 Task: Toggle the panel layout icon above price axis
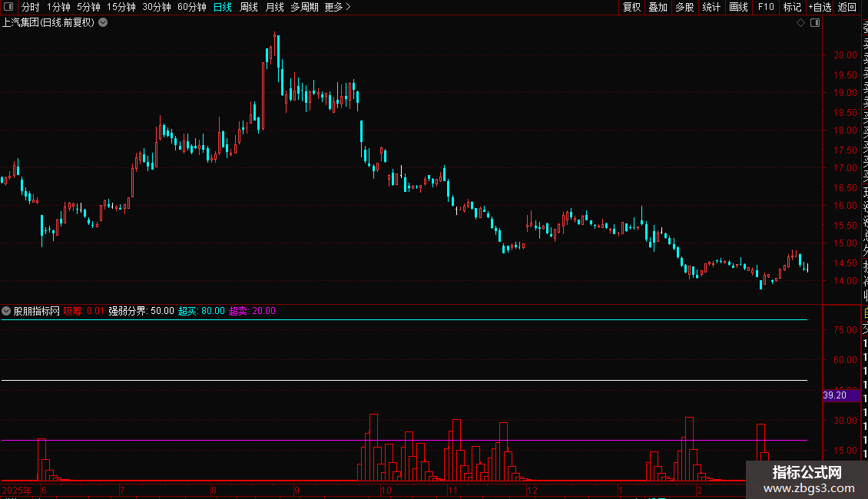[815, 23]
